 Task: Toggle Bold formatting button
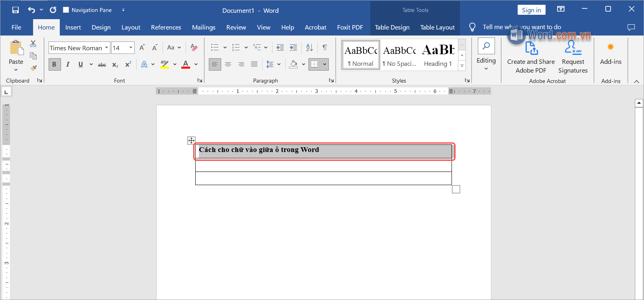(x=55, y=64)
